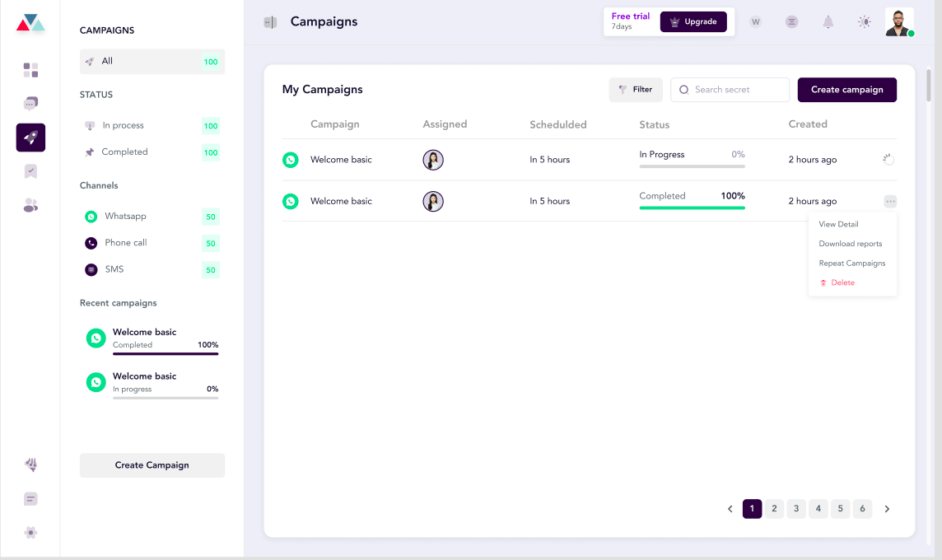Click Welcome basic name in In Progress row
942x560 pixels.
341,160
